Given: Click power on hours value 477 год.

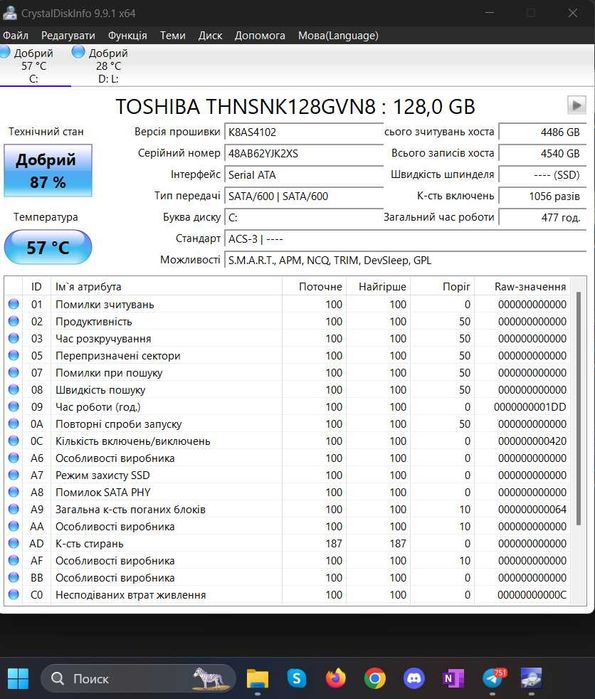Looking at the screenshot, I should click(x=542, y=218).
